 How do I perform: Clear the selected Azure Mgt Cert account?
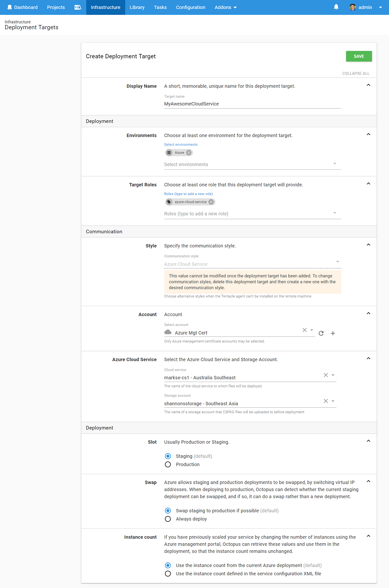pyautogui.click(x=305, y=330)
